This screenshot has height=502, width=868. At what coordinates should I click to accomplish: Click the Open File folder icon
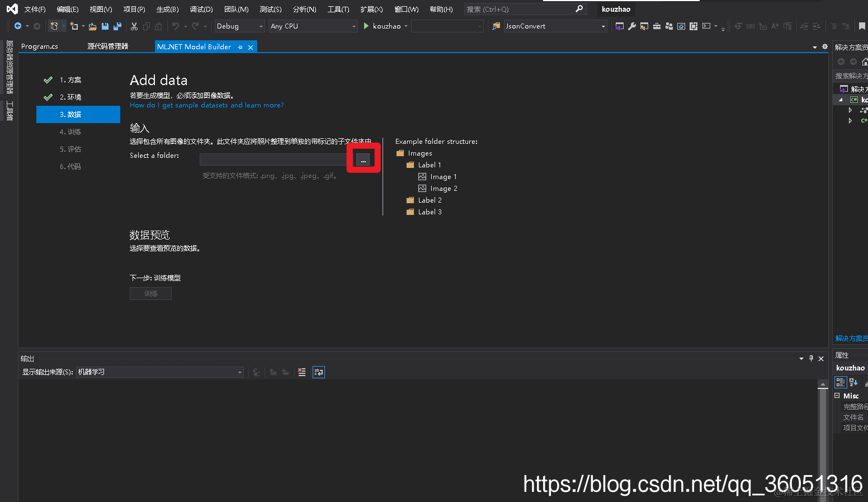(93, 26)
